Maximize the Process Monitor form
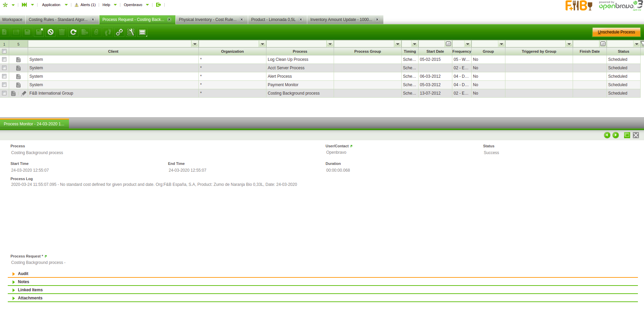 pos(627,135)
